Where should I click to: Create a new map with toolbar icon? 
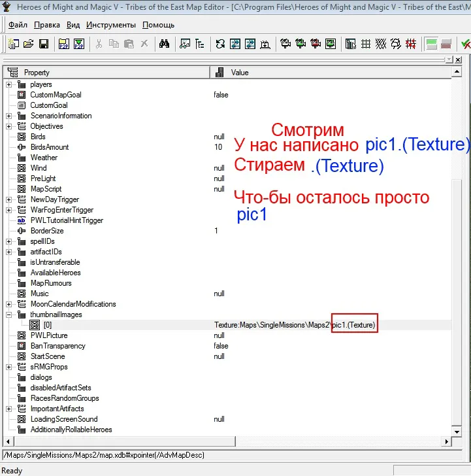[13, 44]
